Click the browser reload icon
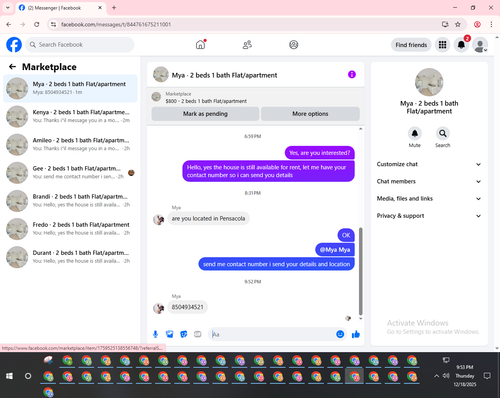The height and width of the screenshot is (398, 500). point(37,24)
